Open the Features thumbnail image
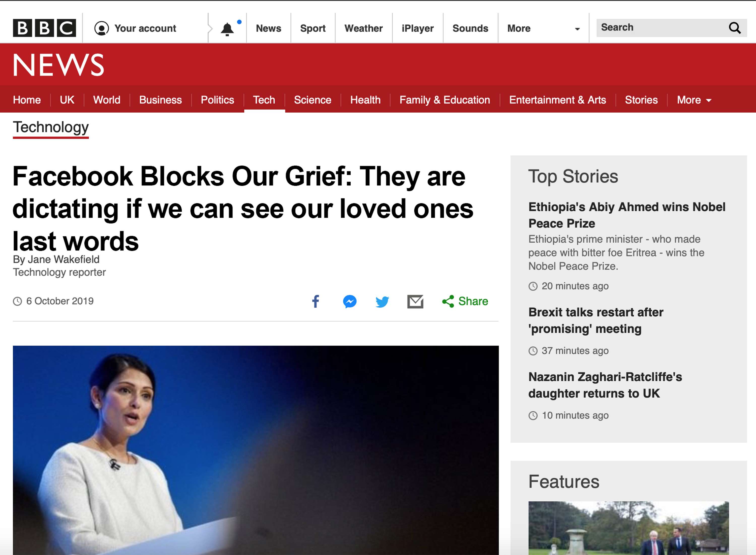 pyautogui.click(x=628, y=528)
